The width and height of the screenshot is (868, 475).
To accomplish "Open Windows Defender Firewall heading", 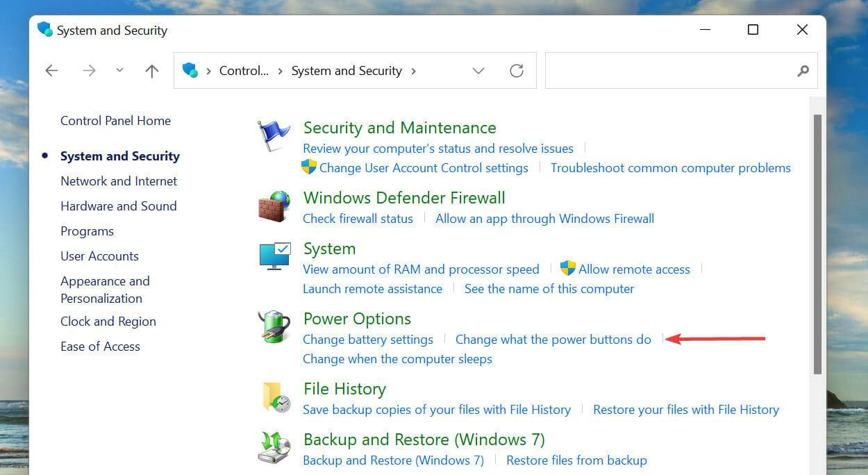I will pyautogui.click(x=404, y=198).
